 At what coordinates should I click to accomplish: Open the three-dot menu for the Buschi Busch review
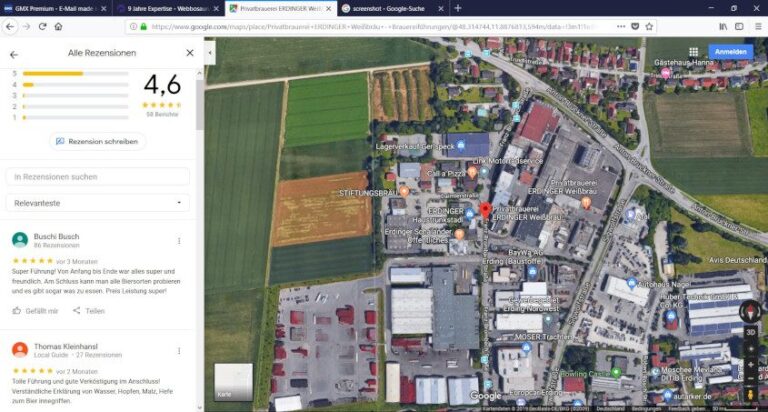pyautogui.click(x=179, y=241)
